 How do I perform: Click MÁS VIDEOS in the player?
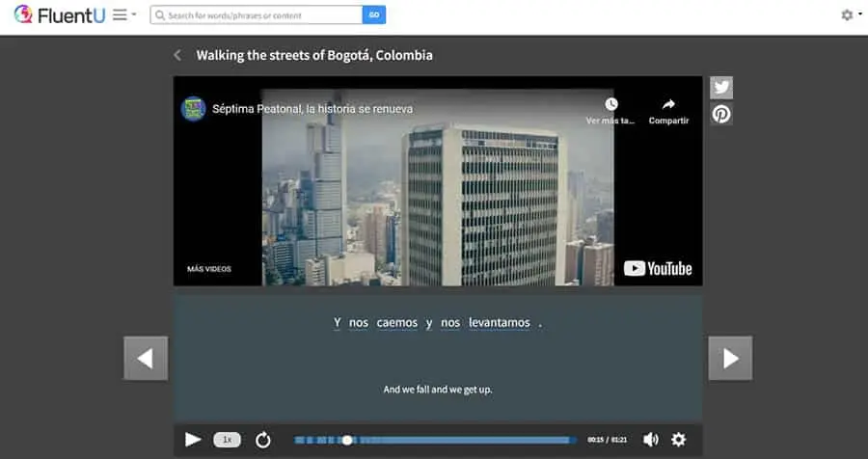click(209, 269)
